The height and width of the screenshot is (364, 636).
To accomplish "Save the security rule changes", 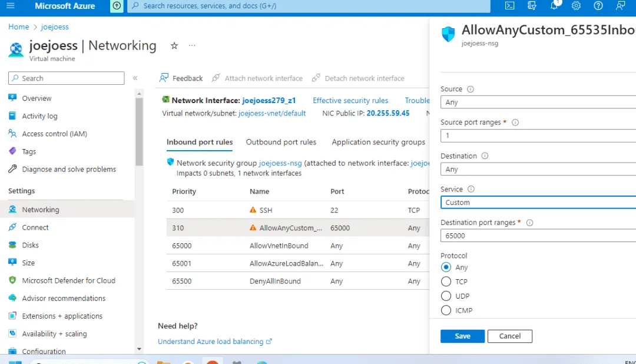I will (x=462, y=336).
